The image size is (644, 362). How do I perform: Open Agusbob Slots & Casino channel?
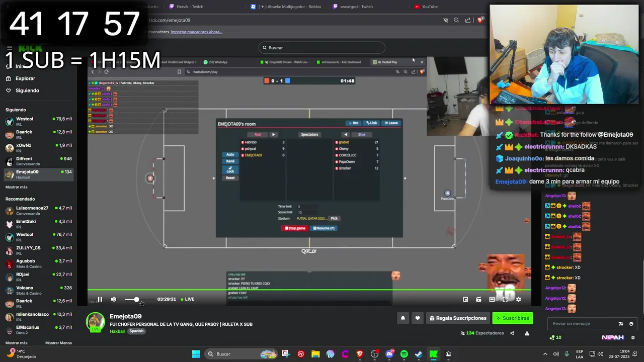pyautogui.click(x=38, y=263)
